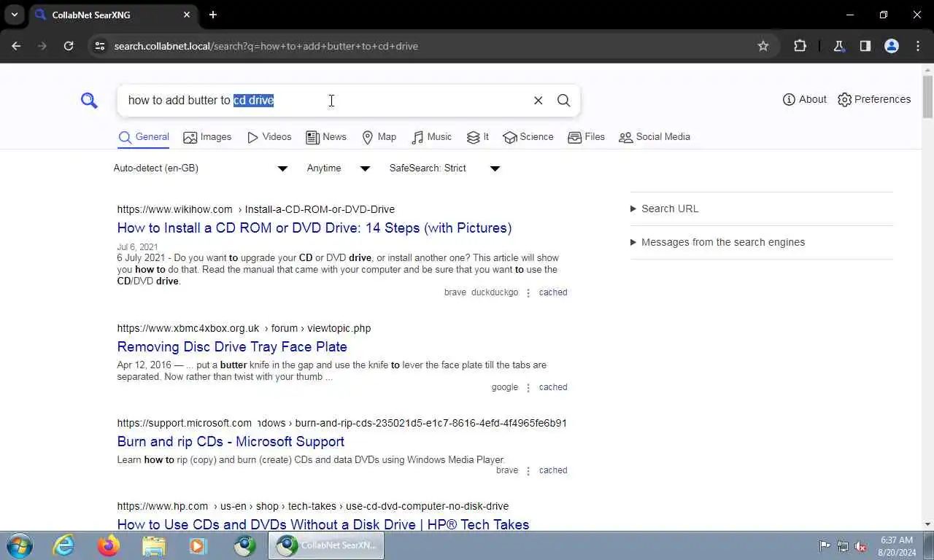The width and height of the screenshot is (934, 560).
Task: Click the duckduckgo engine label
Action: (x=495, y=292)
